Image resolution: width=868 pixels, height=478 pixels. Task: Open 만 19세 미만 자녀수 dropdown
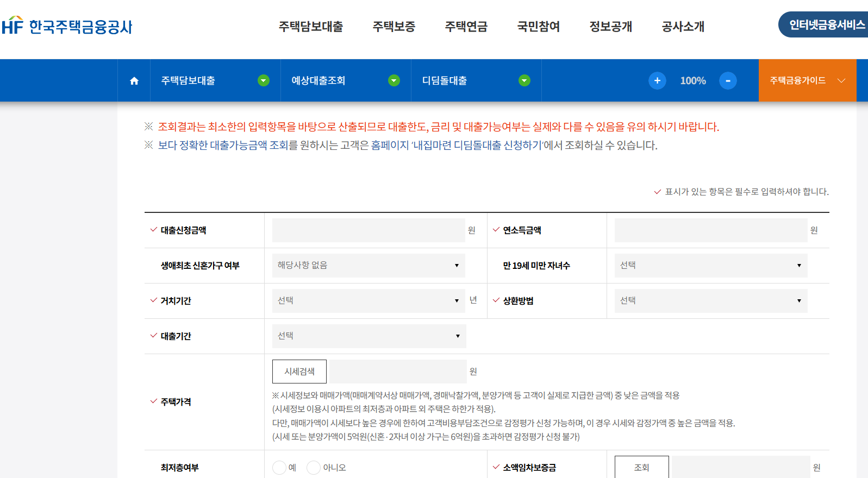pos(711,266)
